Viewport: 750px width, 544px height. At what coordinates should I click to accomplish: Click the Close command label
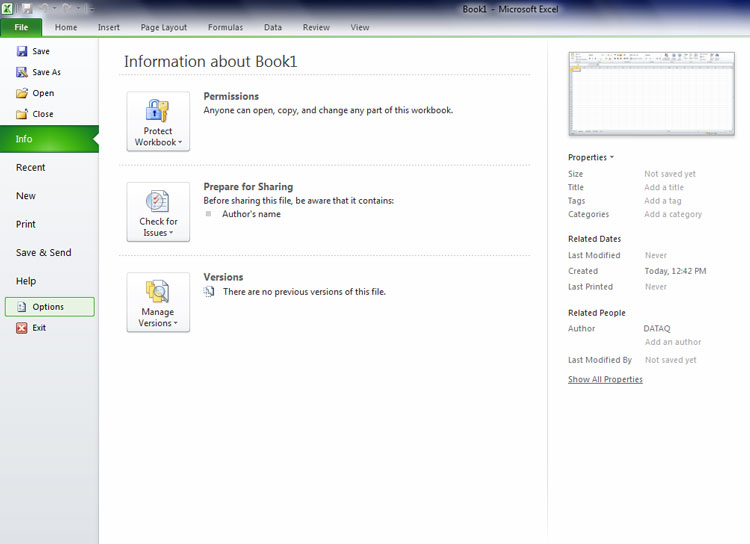(43, 114)
